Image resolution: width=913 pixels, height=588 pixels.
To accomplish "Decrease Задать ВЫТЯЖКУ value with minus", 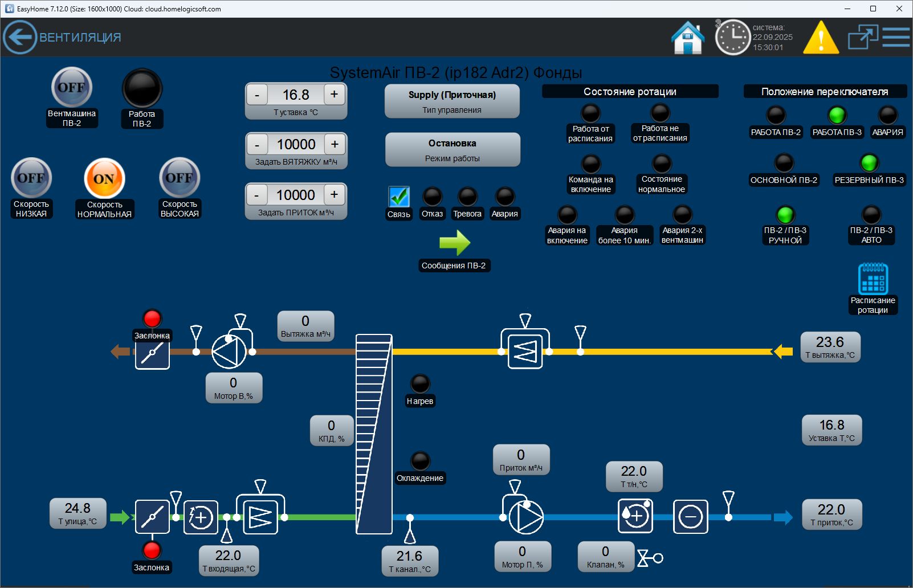I will coord(257,145).
